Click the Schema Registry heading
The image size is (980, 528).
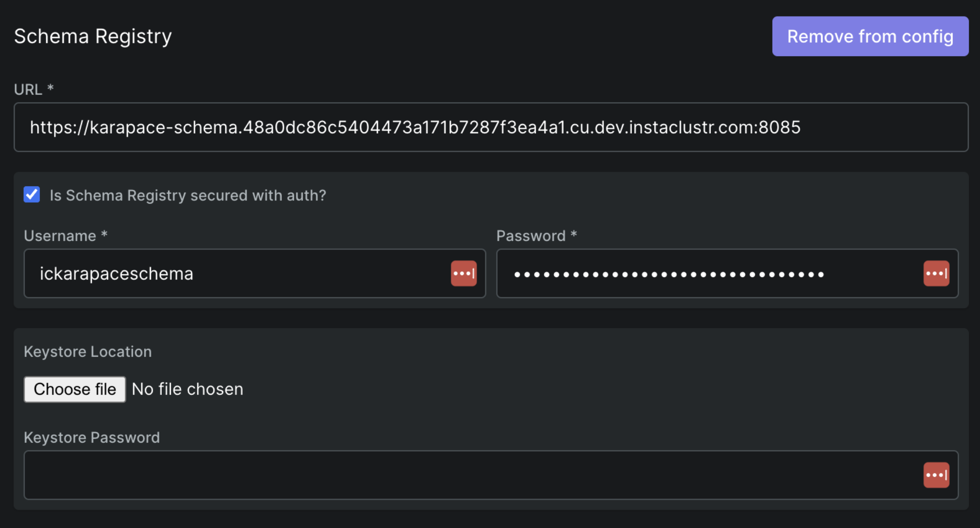(x=92, y=36)
